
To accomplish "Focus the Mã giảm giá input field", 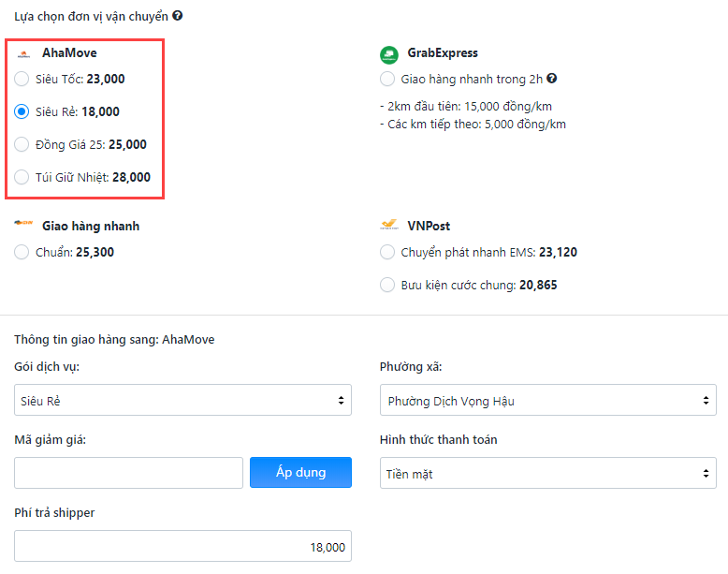I will (x=128, y=473).
